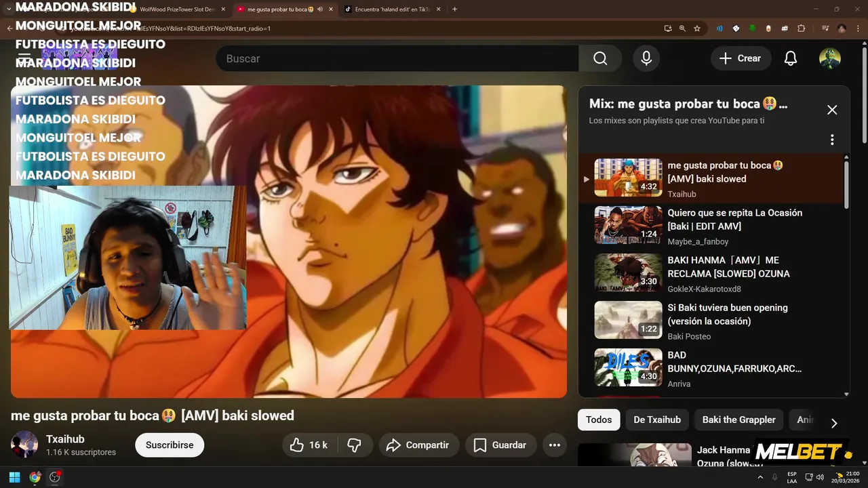Open the Crear create button
This screenshot has height=488, width=868.
(741, 58)
